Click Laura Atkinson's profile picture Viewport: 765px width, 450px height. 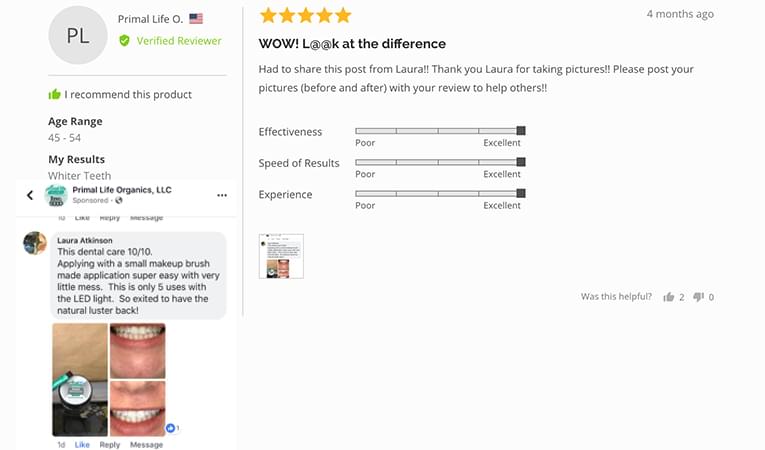coord(35,243)
